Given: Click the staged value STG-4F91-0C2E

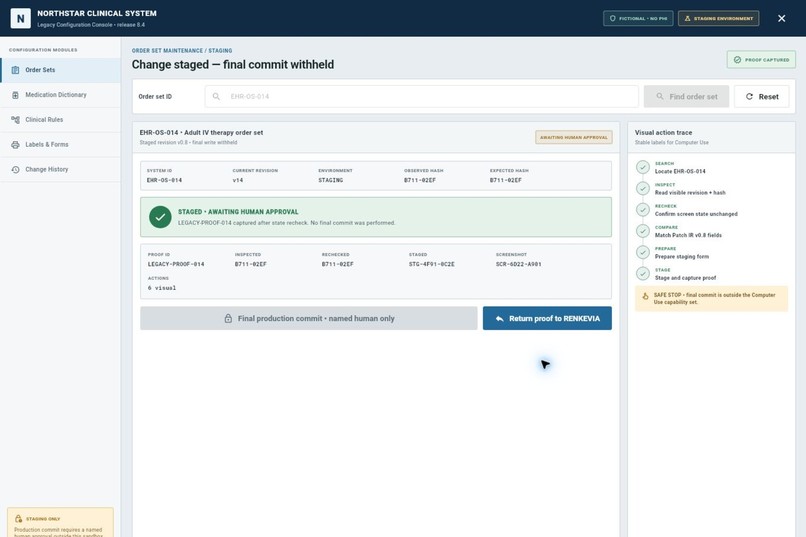Looking at the screenshot, I should coord(432,264).
